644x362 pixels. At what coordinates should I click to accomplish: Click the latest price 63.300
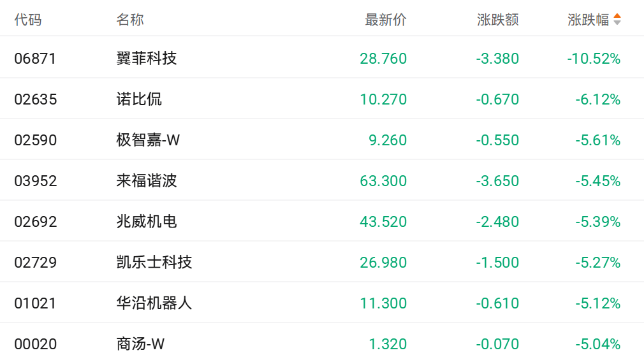coord(383,181)
